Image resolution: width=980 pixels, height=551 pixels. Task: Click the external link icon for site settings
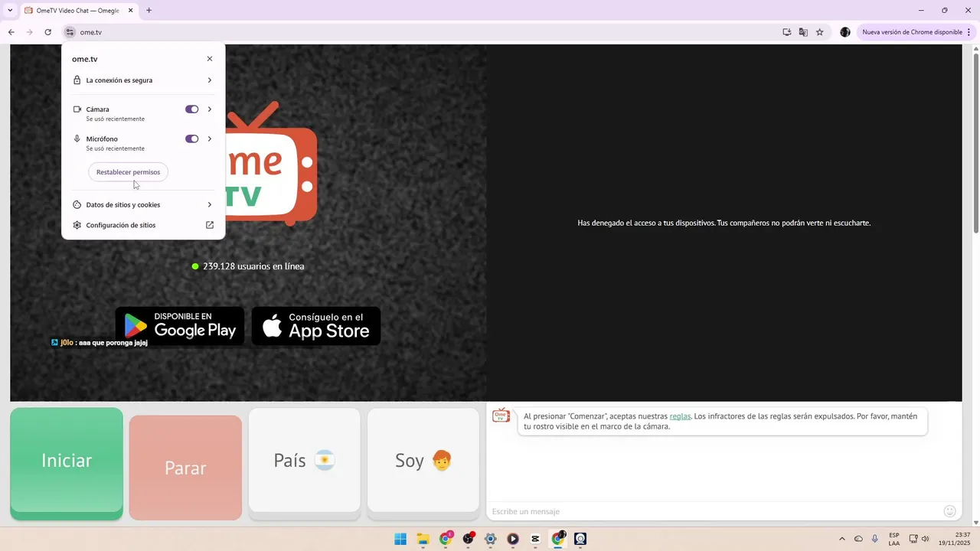tap(210, 226)
